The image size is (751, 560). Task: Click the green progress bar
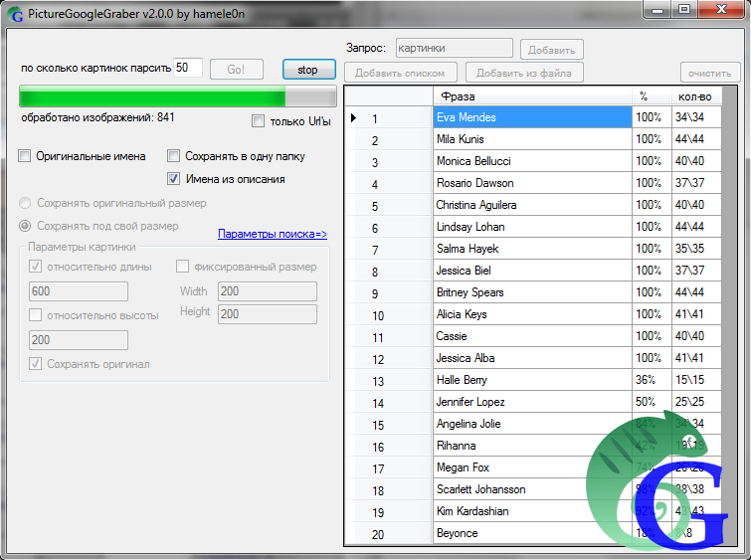coord(152,96)
